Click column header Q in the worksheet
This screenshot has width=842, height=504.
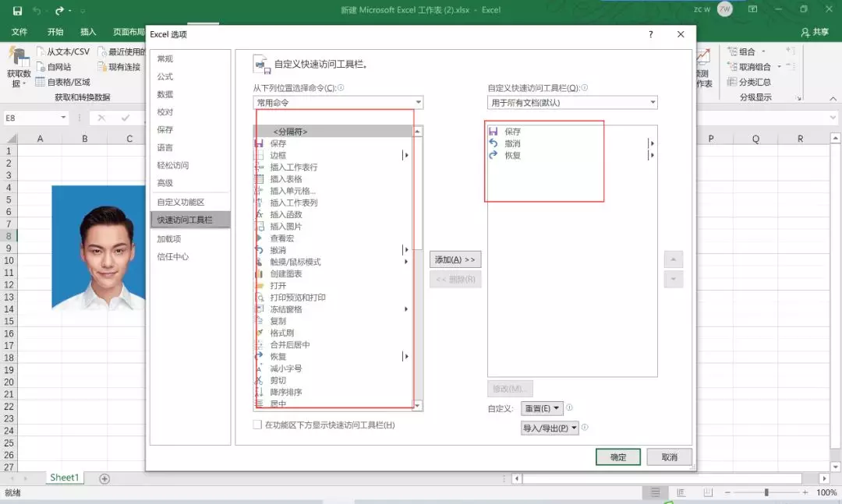click(x=755, y=139)
